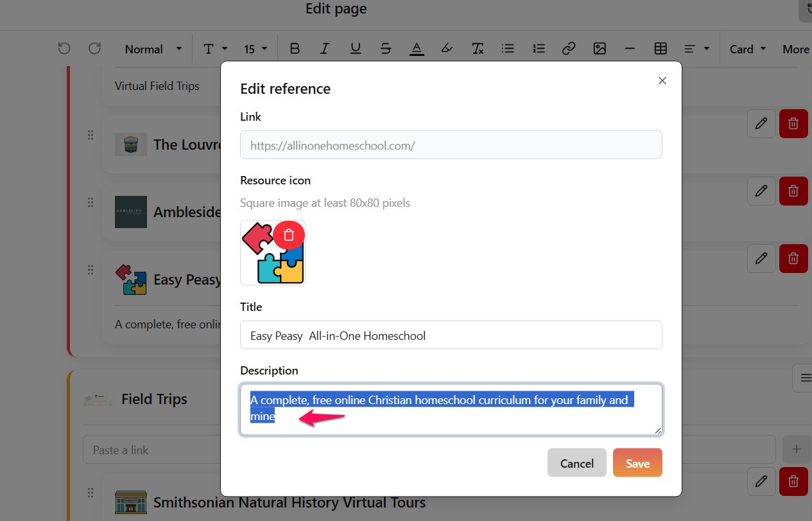Click the Field Trips section heading

click(154, 399)
